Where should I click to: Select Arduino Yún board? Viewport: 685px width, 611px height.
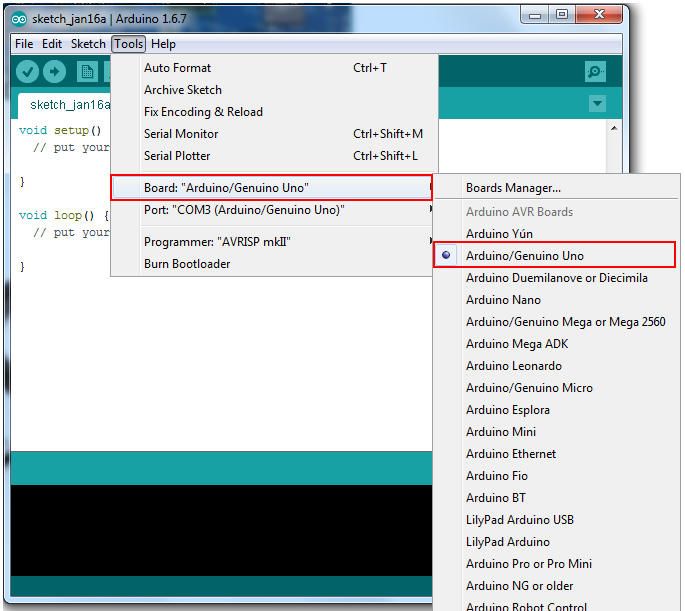556,234
